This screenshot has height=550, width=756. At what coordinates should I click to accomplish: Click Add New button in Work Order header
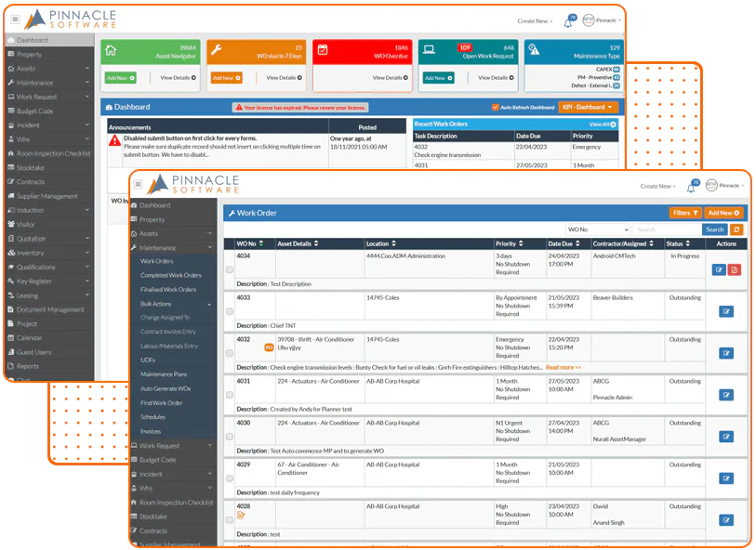pyautogui.click(x=723, y=213)
